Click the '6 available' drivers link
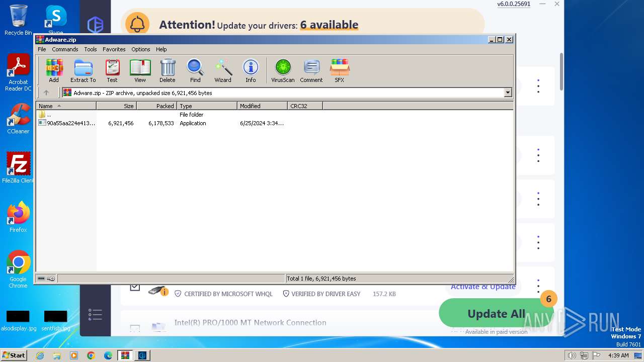Viewport: 644px width, 362px height. [329, 25]
